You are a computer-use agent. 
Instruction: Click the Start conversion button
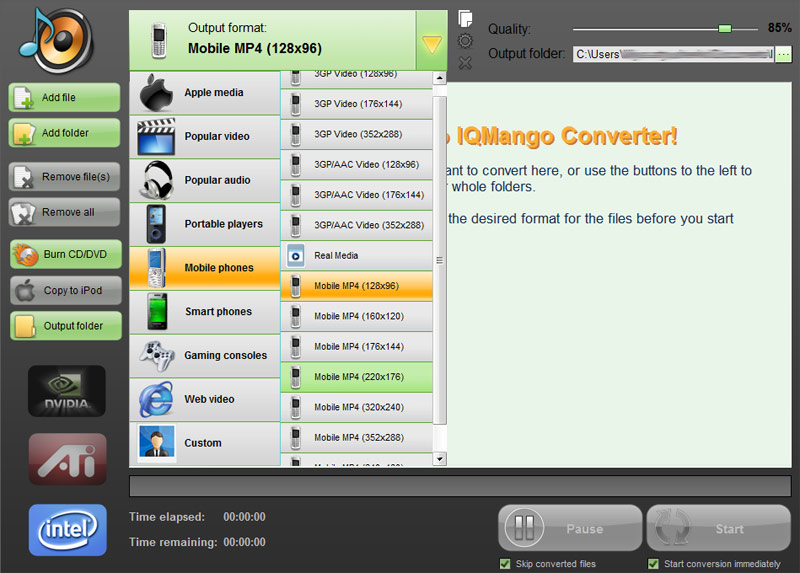tap(718, 528)
